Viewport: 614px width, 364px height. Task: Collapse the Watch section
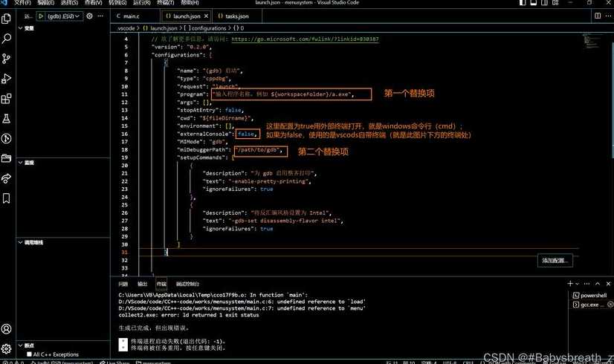click(x=20, y=163)
